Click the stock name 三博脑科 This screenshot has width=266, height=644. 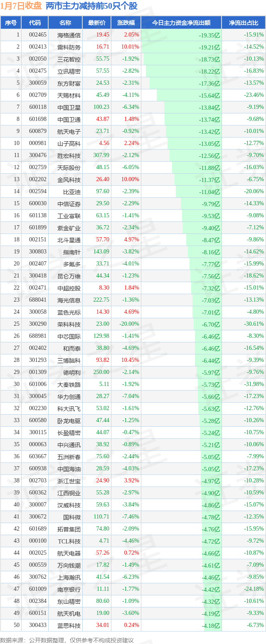(x=69, y=360)
